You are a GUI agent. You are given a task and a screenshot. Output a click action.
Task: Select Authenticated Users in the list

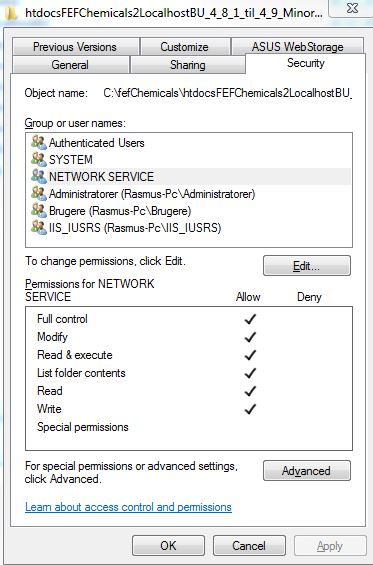click(x=188, y=143)
